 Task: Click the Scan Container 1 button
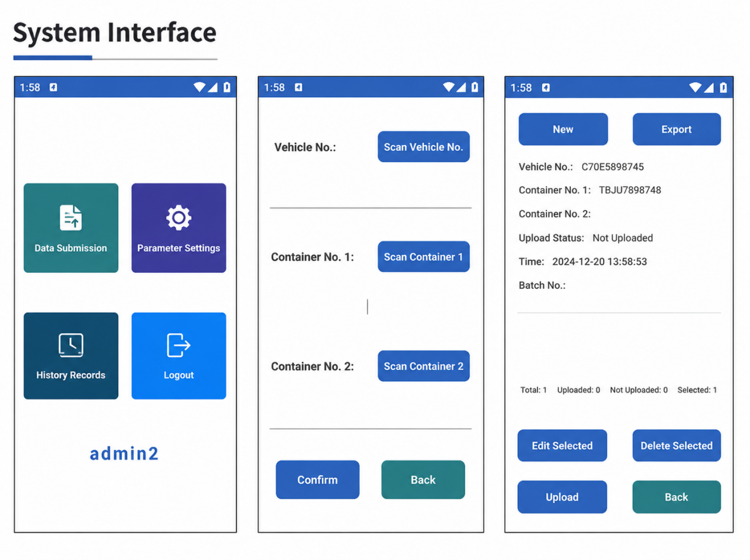click(x=424, y=257)
